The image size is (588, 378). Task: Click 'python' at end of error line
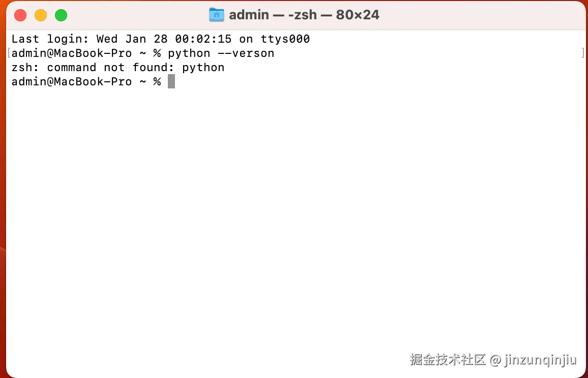tap(203, 68)
